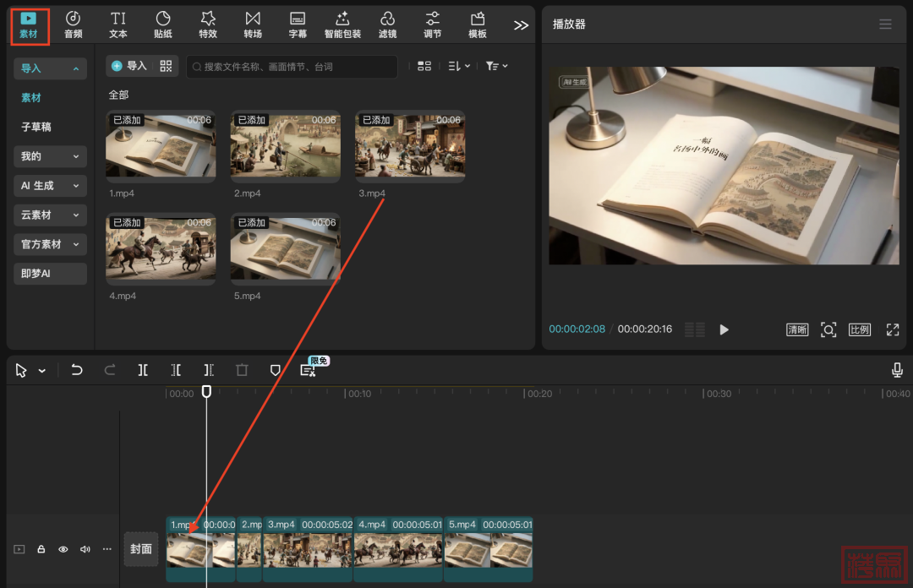Click the marker shield icon in timeline toolbar
Screen dimensions: 913x588
coord(275,370)
